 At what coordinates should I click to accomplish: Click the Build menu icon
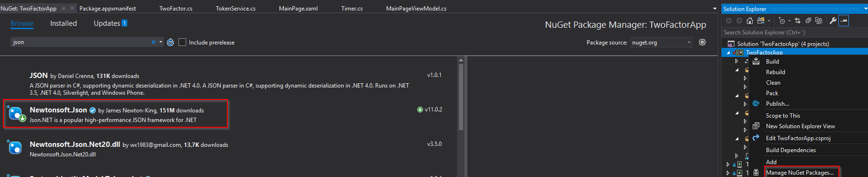tap(756, 61)
